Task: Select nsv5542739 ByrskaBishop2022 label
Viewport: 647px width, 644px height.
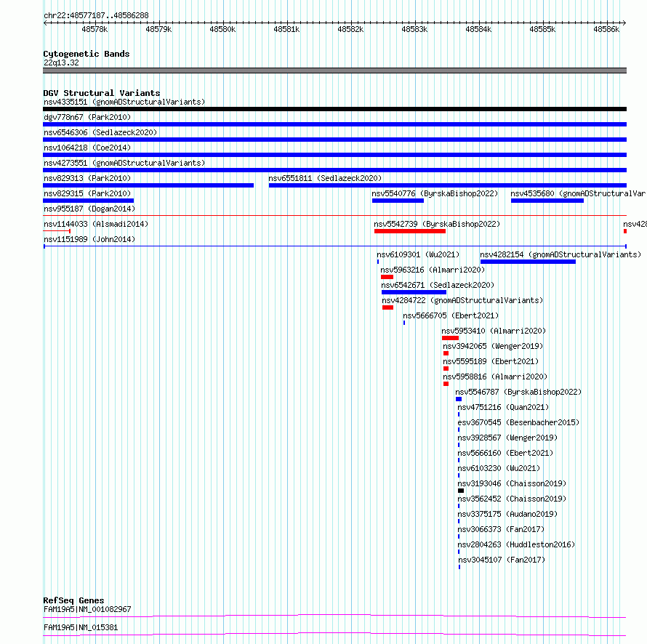Action: 437,224
